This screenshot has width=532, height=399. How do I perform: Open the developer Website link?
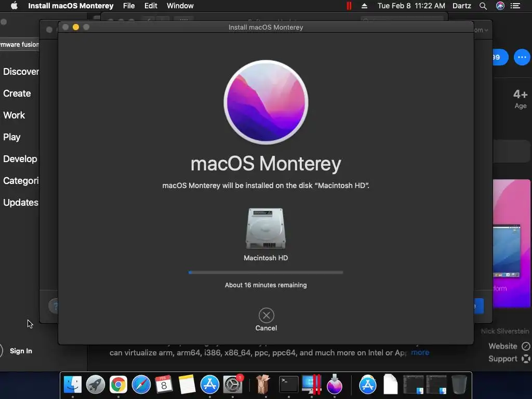pyautogui.click(x=509, y=346)
